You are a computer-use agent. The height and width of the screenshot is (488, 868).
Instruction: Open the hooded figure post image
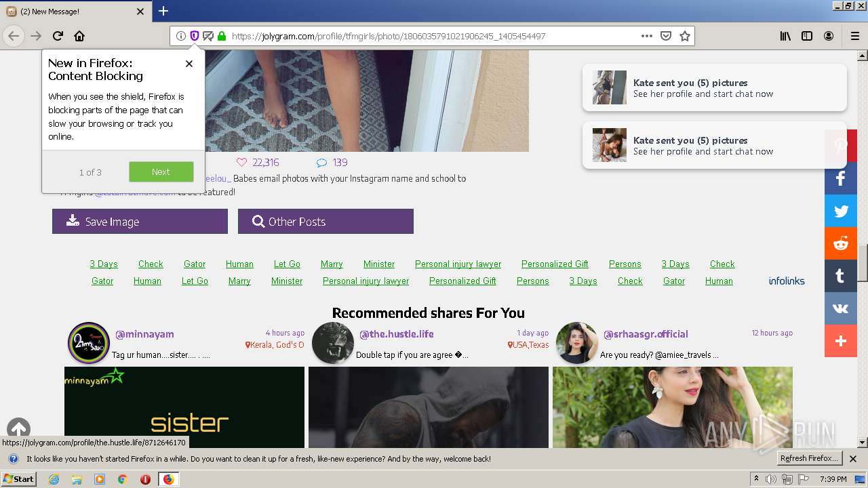click(429, 407)
